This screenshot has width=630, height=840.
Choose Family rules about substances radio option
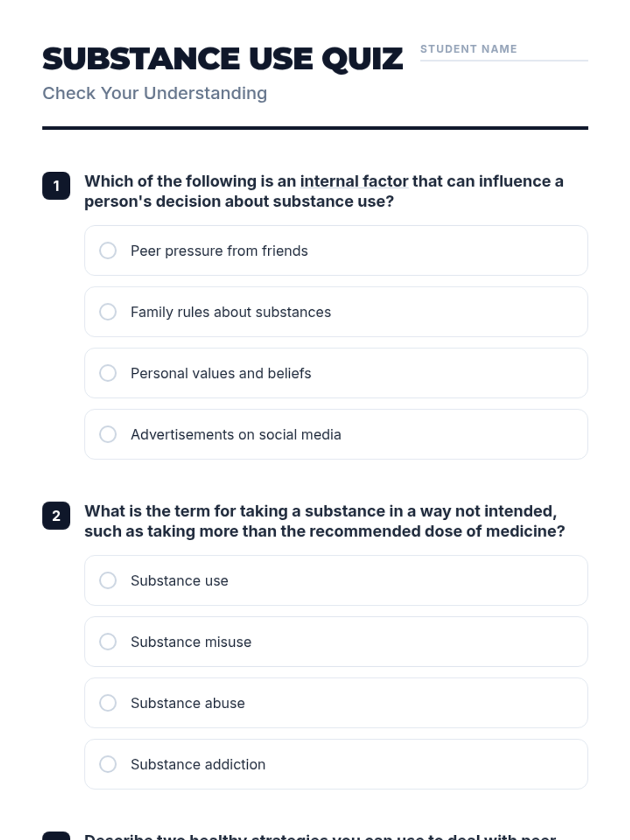pos(108,312)
